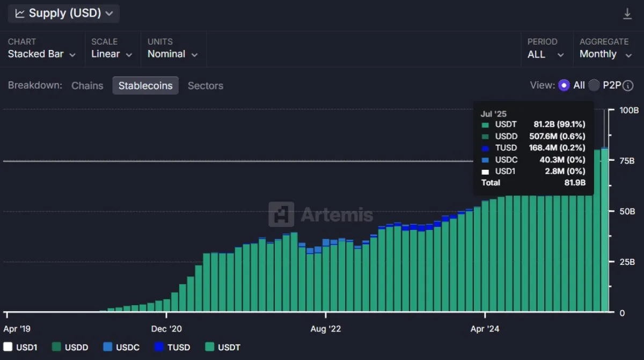Open the Supply (USD) metric dropdown

pos(64,13)
